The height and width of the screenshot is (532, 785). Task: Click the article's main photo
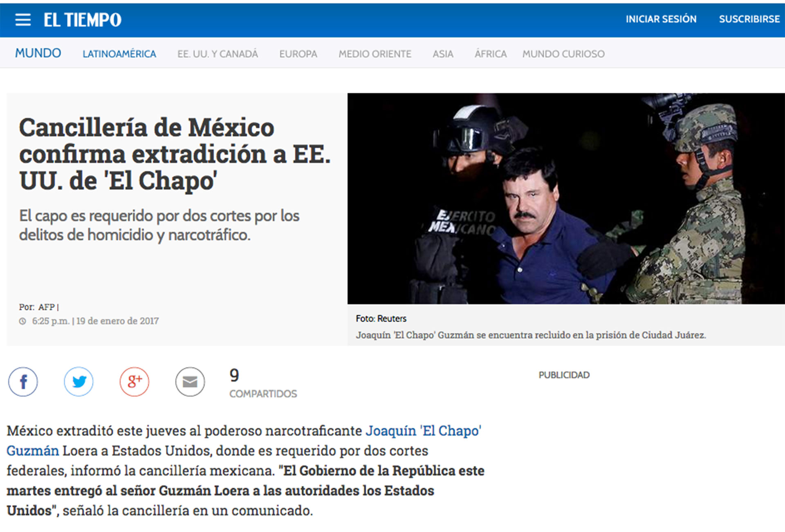(566, 198)
